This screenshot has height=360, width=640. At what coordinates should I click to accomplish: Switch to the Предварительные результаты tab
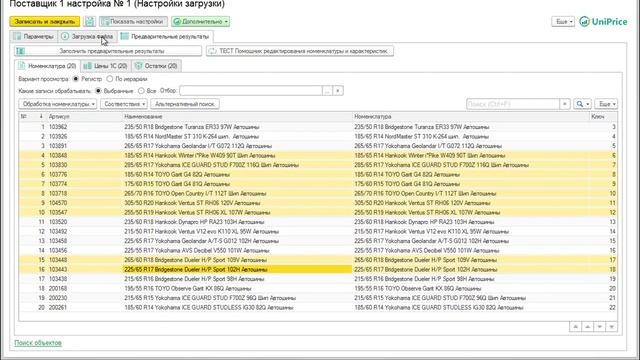[165, 36]
